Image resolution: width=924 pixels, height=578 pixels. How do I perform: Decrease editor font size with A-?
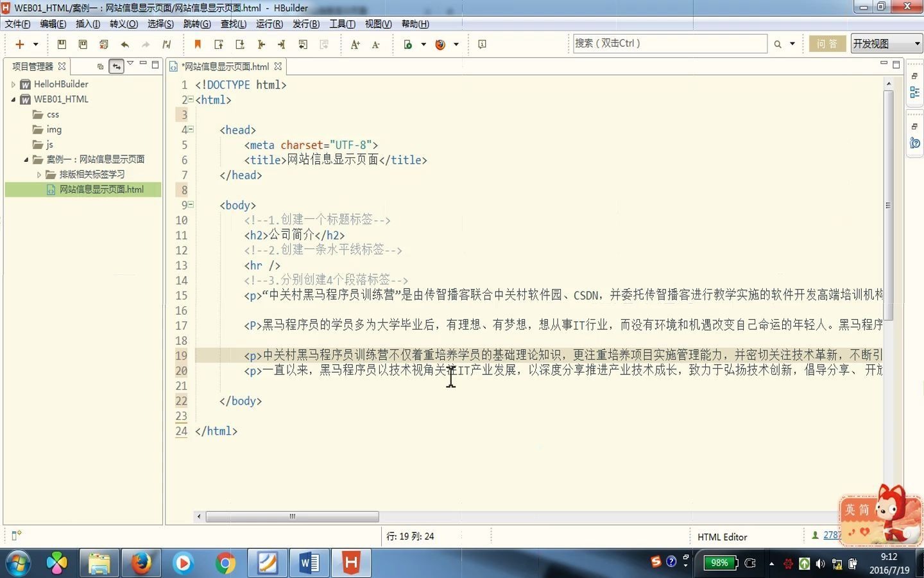376,44
